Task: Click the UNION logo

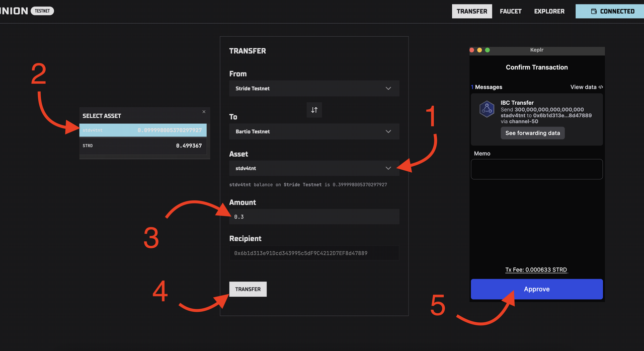Action: point(14,11)
